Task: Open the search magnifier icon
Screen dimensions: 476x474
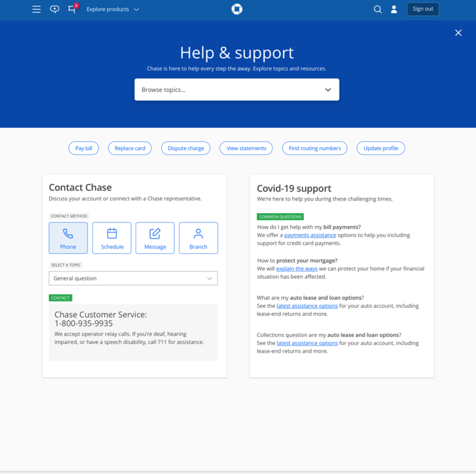Action: (378, 10)
